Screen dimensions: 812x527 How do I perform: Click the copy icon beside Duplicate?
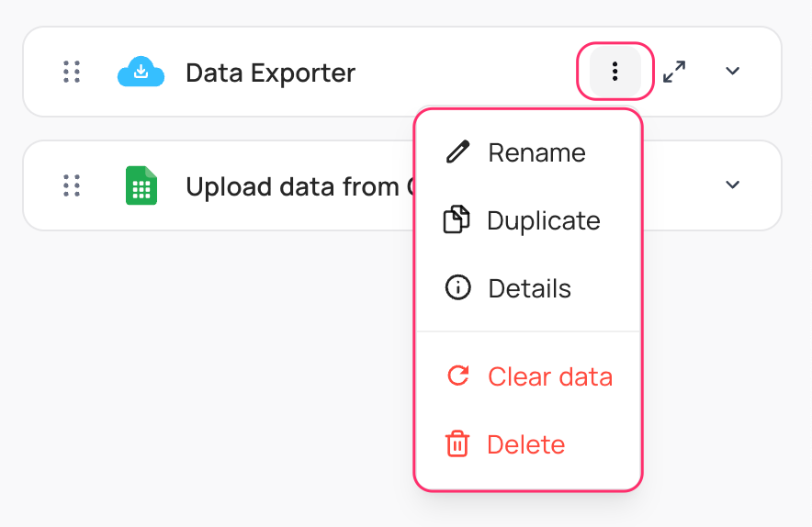pyautogui.click(x=457, y=220)
